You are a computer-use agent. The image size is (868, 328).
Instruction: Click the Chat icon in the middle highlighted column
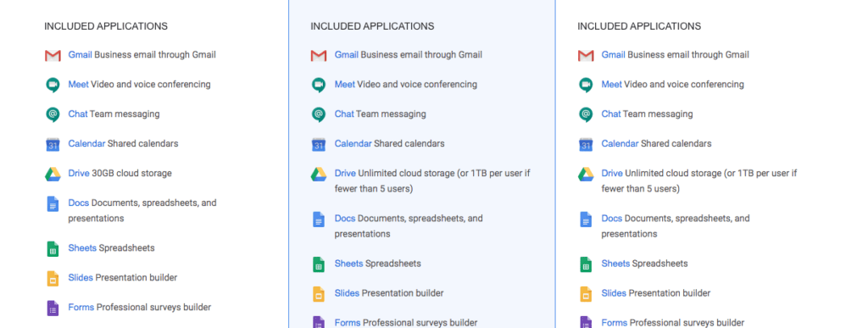point(319,114)
